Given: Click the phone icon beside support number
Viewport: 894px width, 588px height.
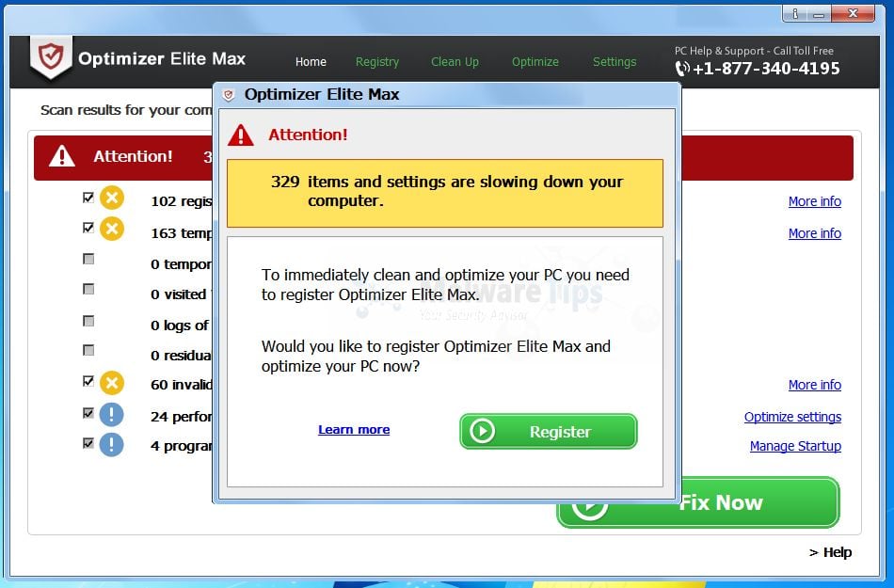Looking at the screenshot, I should tap(682, 69).
